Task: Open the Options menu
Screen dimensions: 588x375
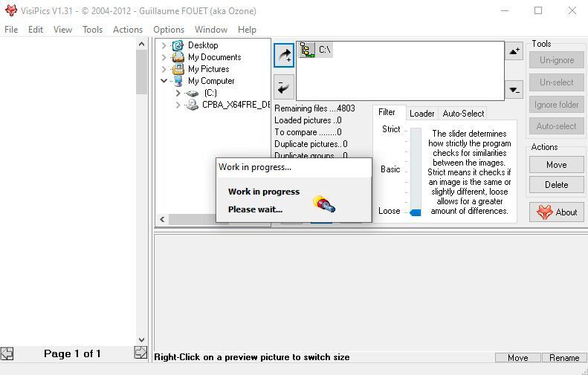Action: click(169, 30)
